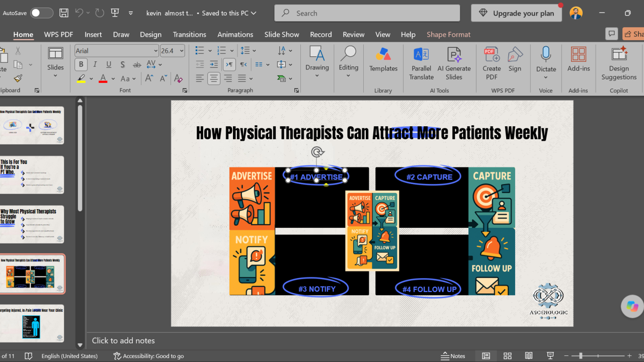Click yellow text highlight color swatch
644x362 pixels.
pos(81,78)
